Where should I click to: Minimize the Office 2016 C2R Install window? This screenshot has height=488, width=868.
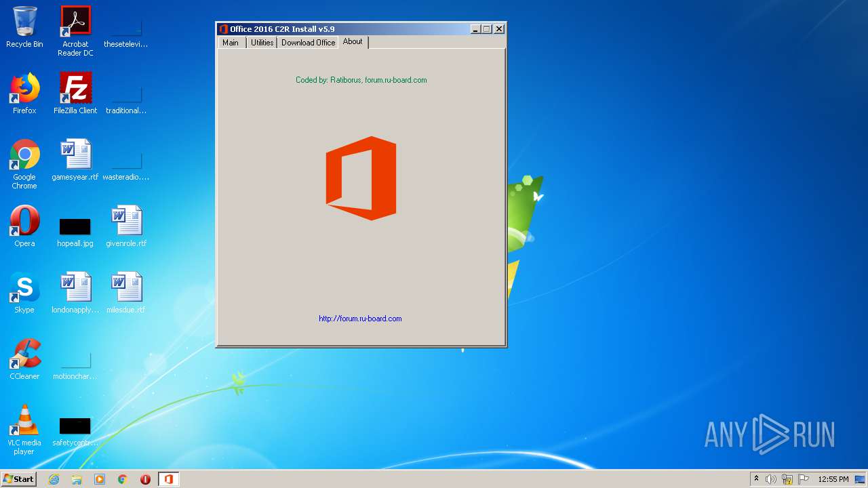point(475,29)
